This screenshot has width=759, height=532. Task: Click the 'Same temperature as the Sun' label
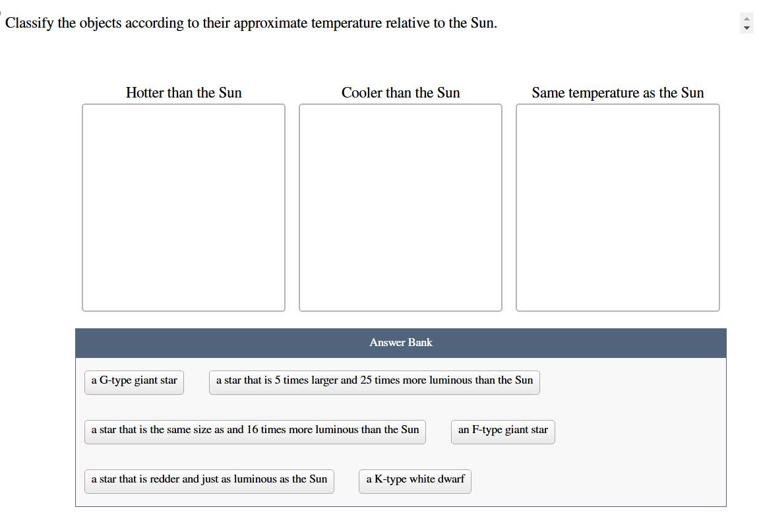coord(617,93)
